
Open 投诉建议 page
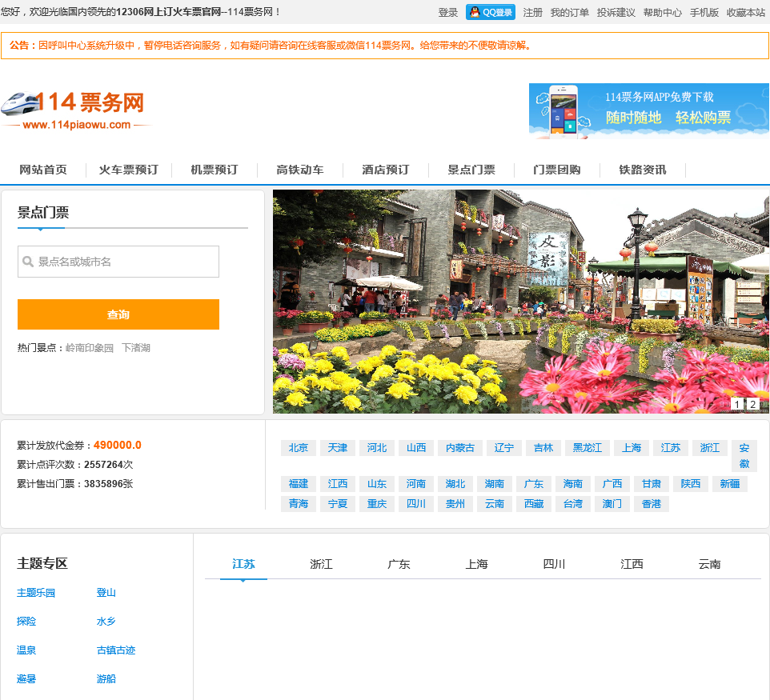coord(616,12)
